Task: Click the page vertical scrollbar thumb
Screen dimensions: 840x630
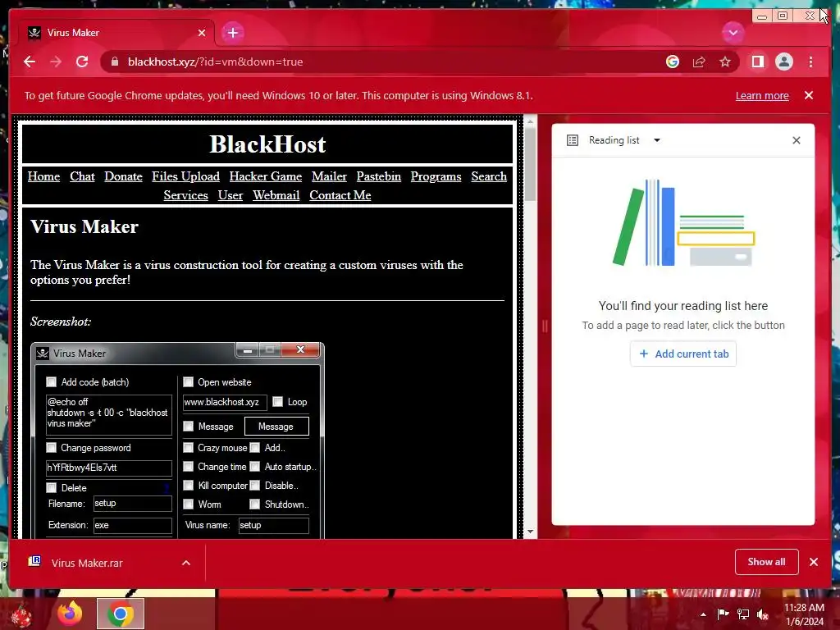Action: (x=531, y=164)
